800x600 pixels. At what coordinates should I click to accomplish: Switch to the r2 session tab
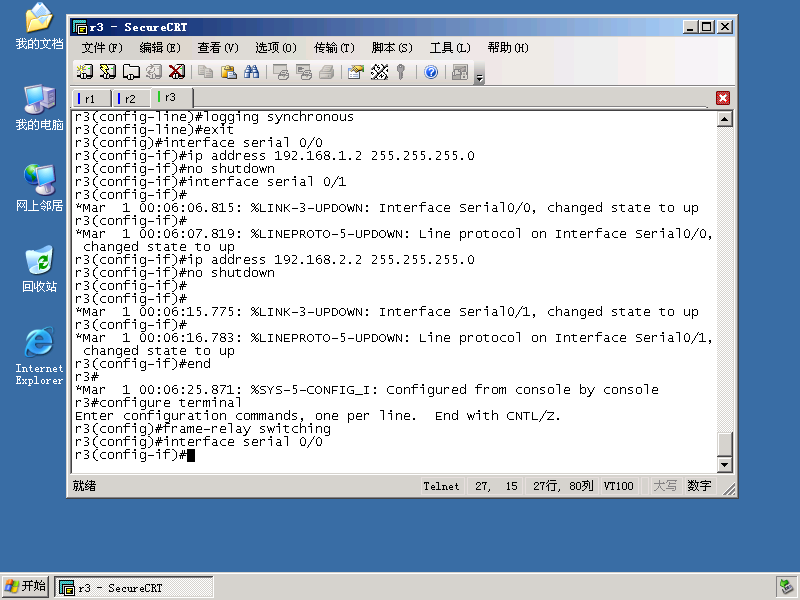[131, 98]
